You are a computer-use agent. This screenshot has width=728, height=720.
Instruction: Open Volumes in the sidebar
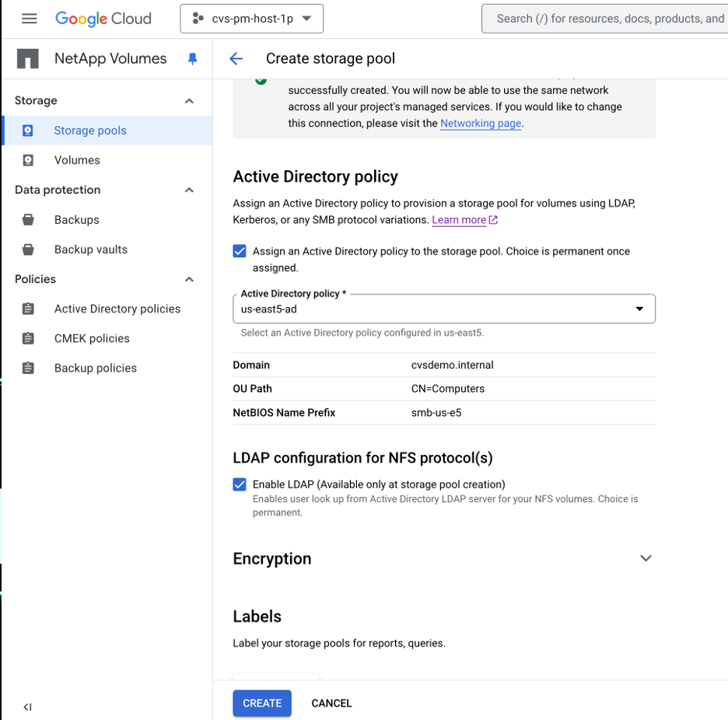77,160
